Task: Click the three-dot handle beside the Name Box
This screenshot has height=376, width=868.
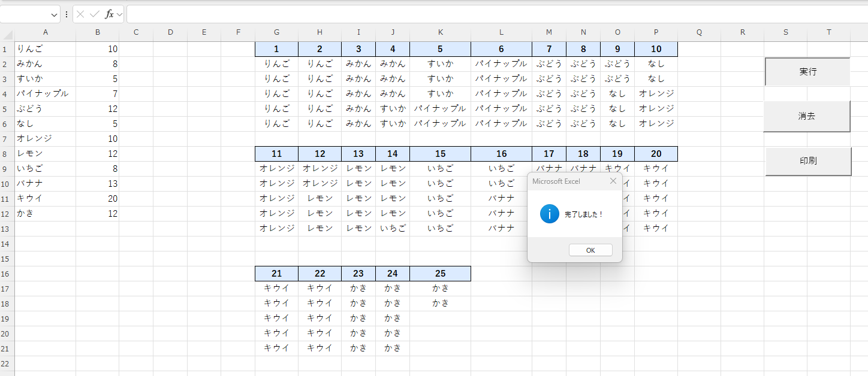Action: tap(67, 14)
